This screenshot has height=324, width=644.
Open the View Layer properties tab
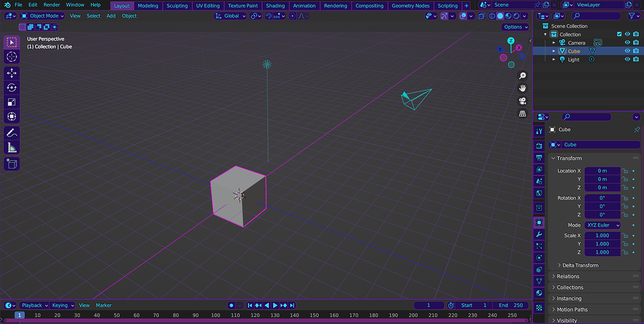539,169
